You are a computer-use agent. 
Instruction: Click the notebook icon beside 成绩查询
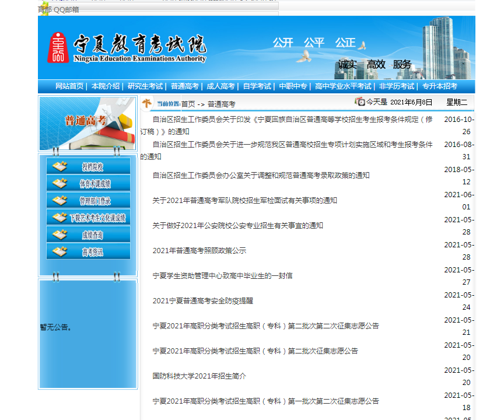coord(60,235)
